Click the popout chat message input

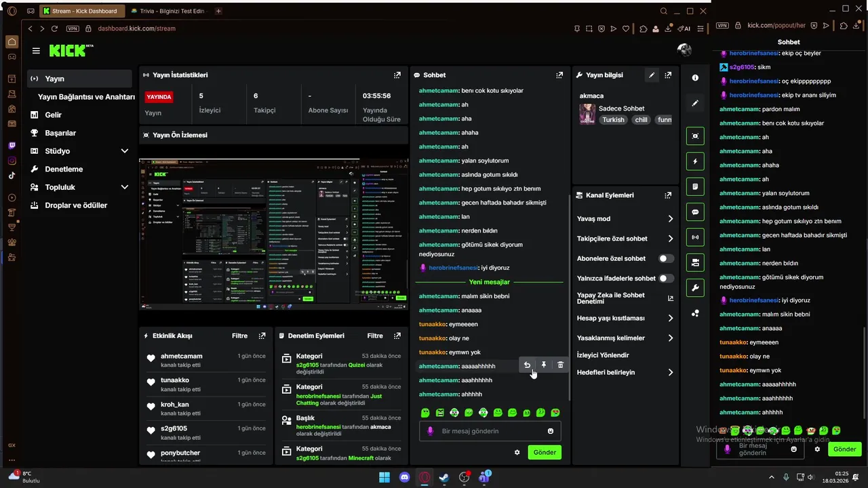(762, 449)
